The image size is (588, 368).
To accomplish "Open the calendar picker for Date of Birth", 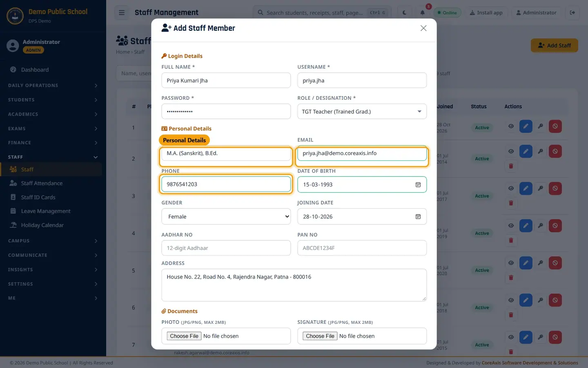I will click(418, 185).
